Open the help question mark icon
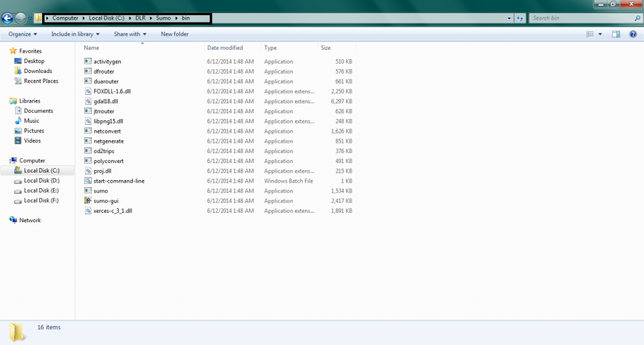The height and width of the screenshot is (345, 644). tap(633, 34)
